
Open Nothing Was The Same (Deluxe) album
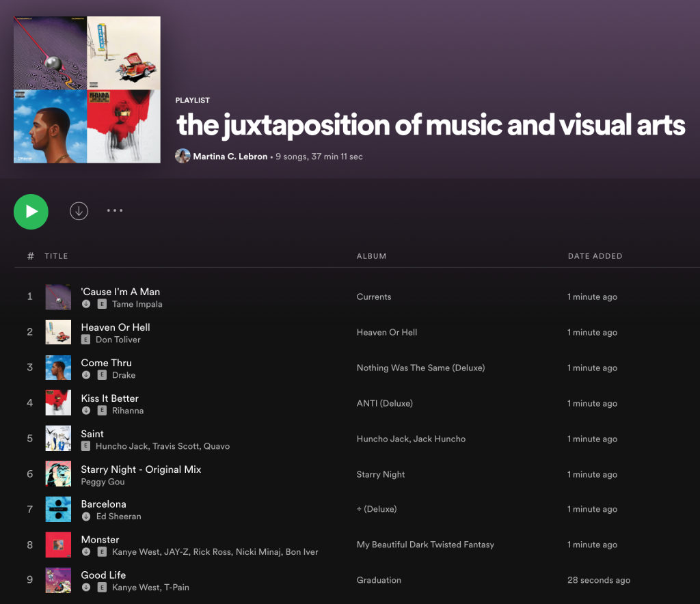pyautogui.click(x=420, y=368)
